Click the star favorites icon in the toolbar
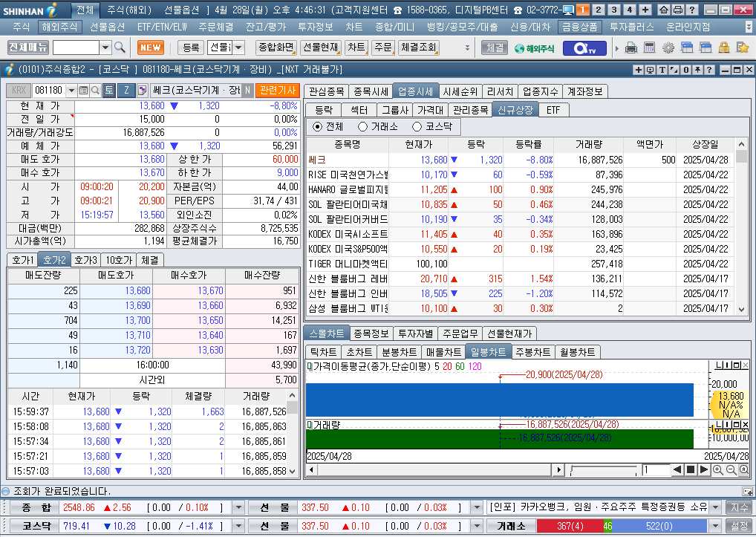This screenshot has height=537, width=756. pos(743,48)
